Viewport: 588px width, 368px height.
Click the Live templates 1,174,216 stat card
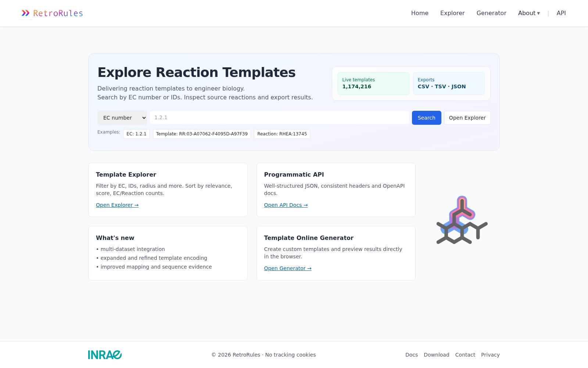[x=373, y=84]
